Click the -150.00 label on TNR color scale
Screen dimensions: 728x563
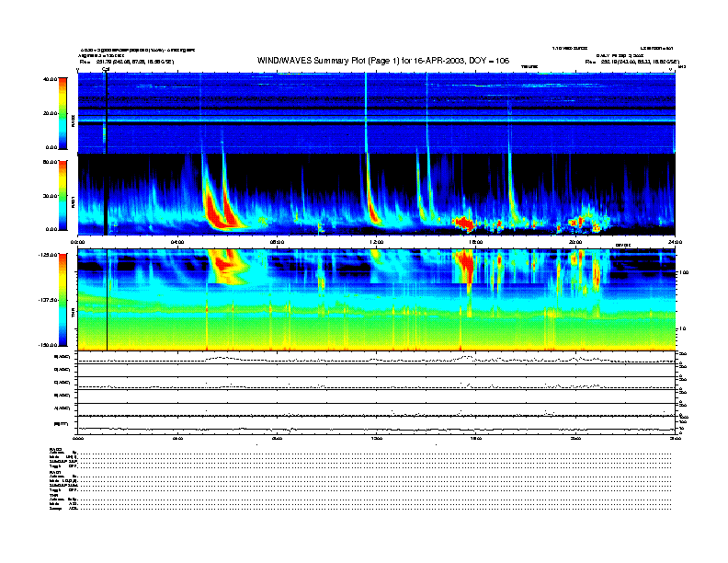[48, 345]
